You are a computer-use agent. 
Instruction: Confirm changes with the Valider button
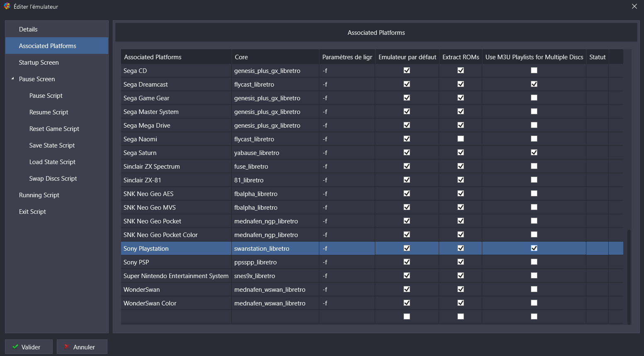point(29,347)
